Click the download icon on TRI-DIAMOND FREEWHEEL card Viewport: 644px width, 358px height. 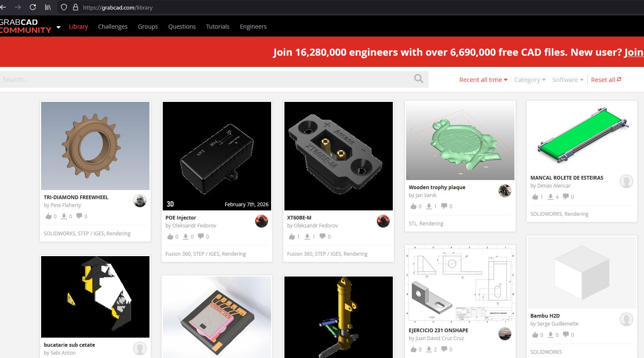pos(64,216)
